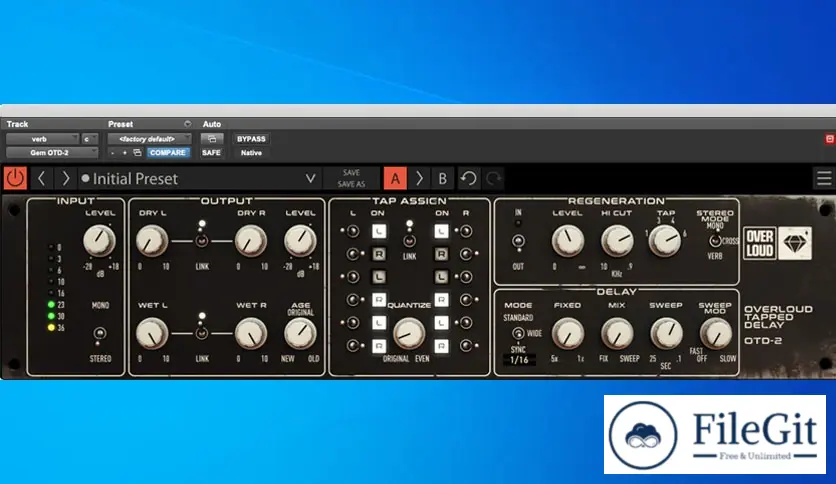Click the gem diamond logo

[x=794, y=244]
